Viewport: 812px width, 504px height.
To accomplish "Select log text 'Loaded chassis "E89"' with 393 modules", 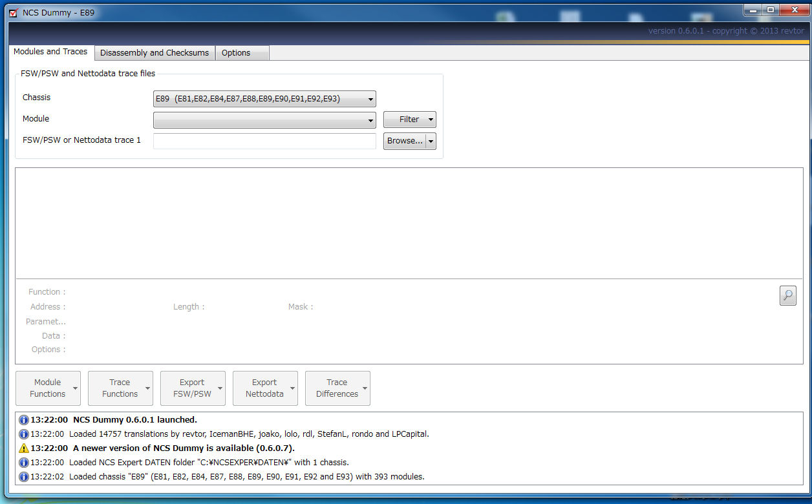I will coord(247,477).
